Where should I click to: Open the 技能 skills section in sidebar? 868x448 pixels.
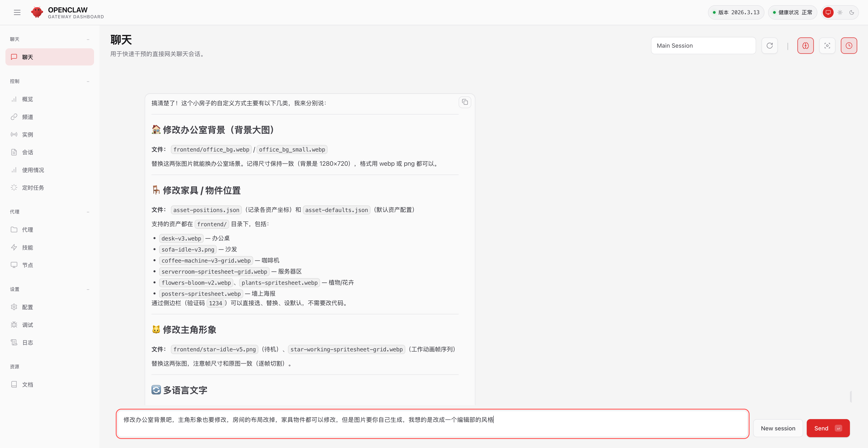pos(28,247)
